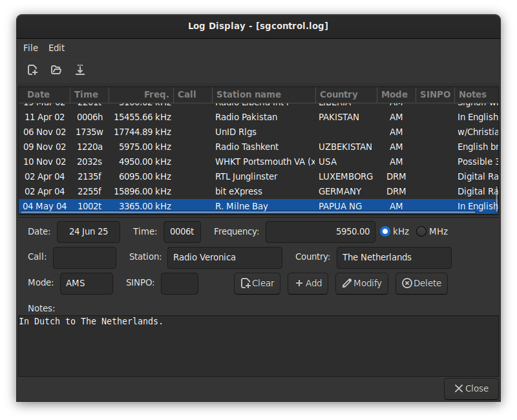This screenshot has width=517, height=420.
Task: Click the 06 Nov 02 date cell
Action: pos(45,132)
